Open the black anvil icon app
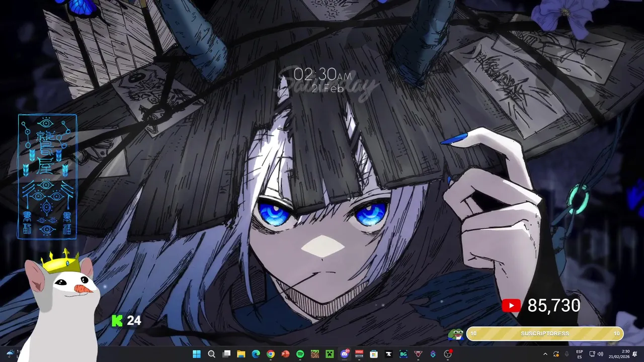The width and height of the screenshot is (644, 362). coord(388,354)
